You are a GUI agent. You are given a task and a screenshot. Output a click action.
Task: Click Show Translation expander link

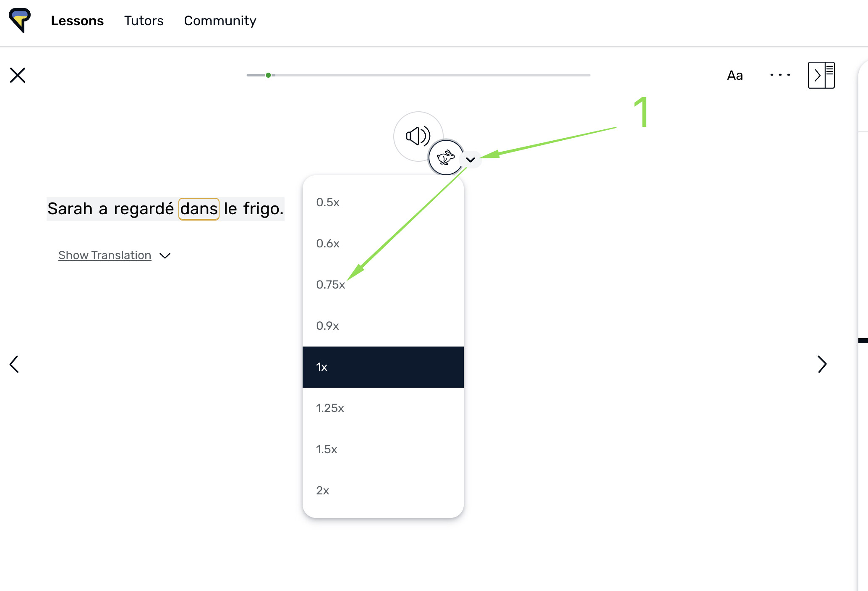coord(113,255)
